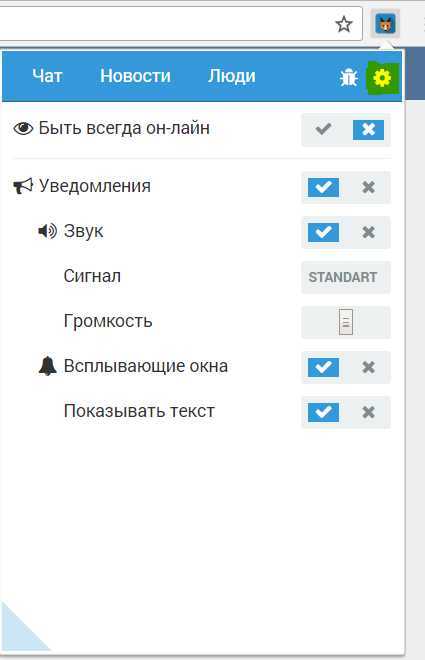425x660 pixels.
Task: Go to the Люди tab
Action: [231, 76]
